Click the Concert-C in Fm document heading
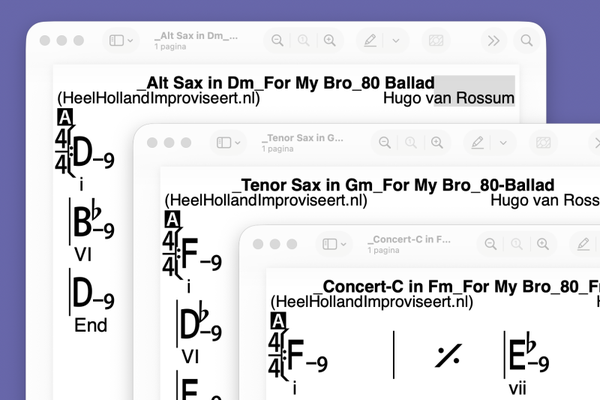600x400 pixels. (x=456, y=287)
